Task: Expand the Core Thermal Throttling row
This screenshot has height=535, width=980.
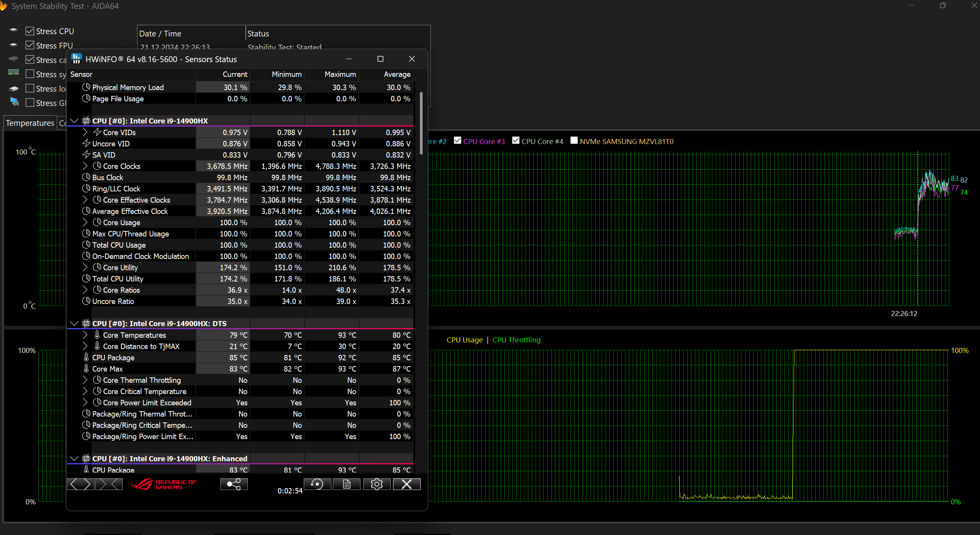Action: [x=85, y=380]
